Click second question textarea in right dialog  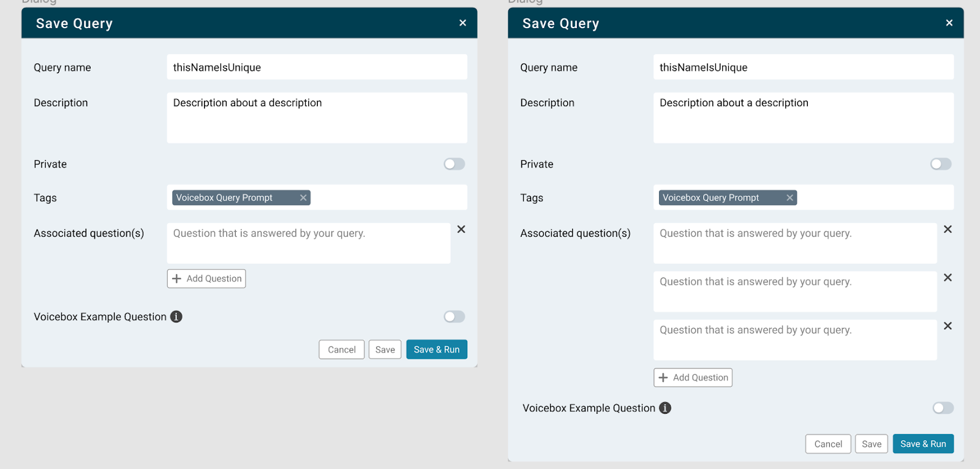[x=795, y=292]
